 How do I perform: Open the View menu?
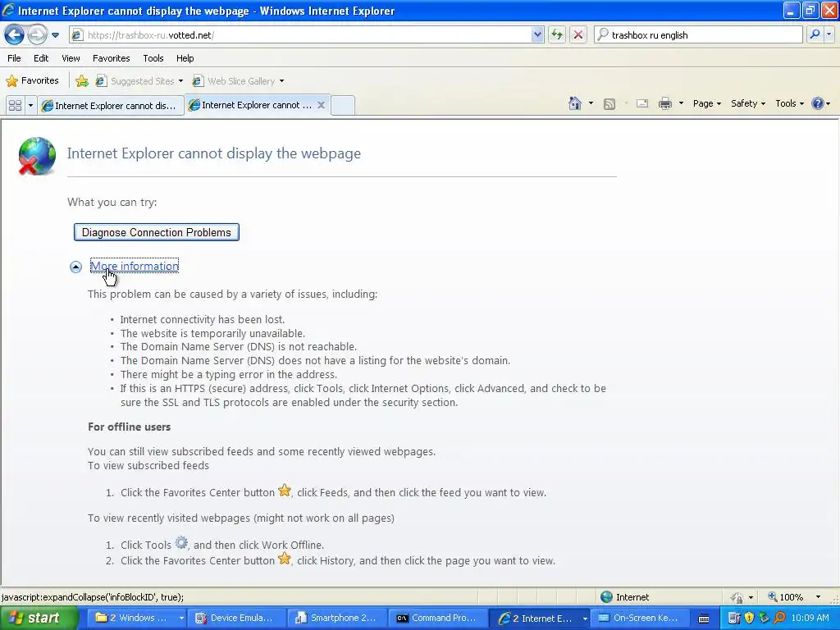pyautogui.click(x=71, y=58)
